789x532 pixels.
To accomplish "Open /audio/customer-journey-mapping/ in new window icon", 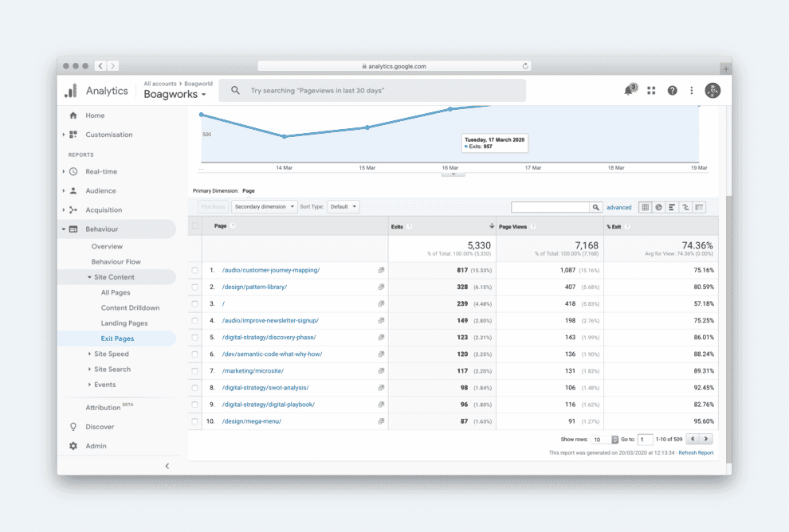I will (x=381, y=270).
